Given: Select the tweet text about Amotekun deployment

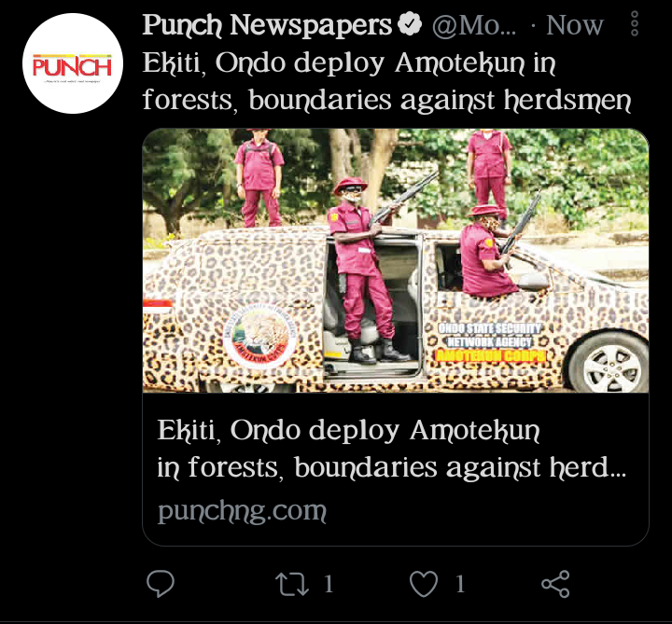Looking at the screenshot, I should pyautogui.click(x=386, y=82).
